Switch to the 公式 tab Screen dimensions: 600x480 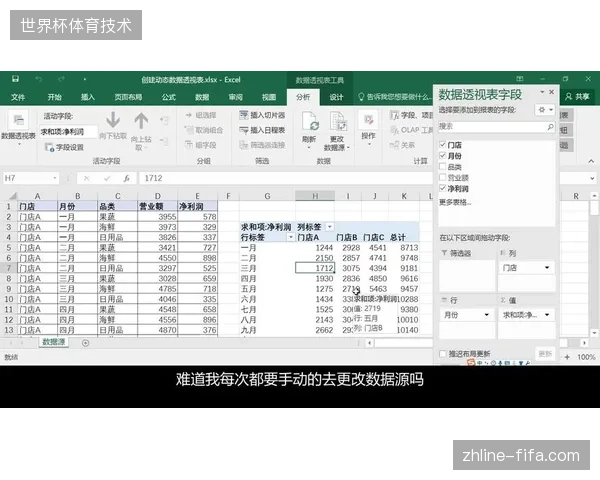[x=169, y=97]
